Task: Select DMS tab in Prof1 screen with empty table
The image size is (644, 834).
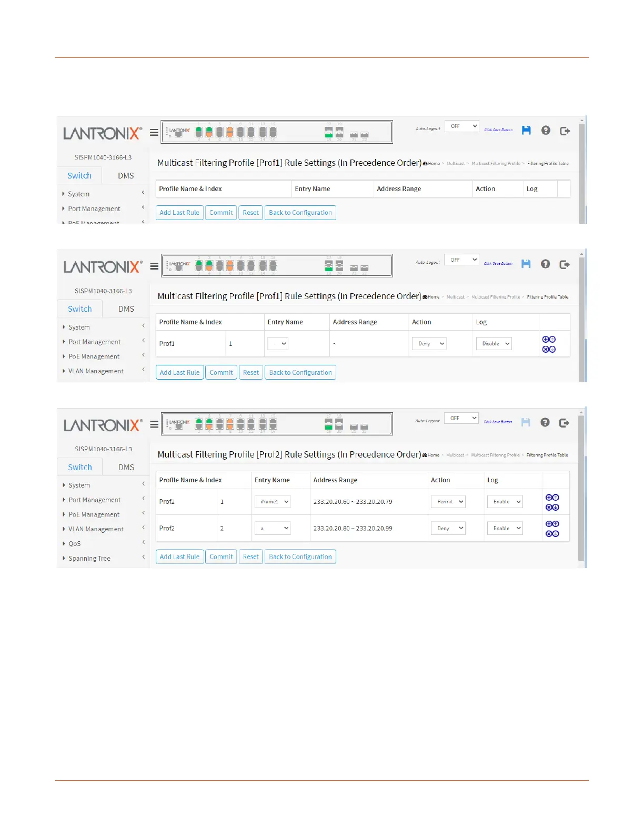Action: click(x=126, y=175)
